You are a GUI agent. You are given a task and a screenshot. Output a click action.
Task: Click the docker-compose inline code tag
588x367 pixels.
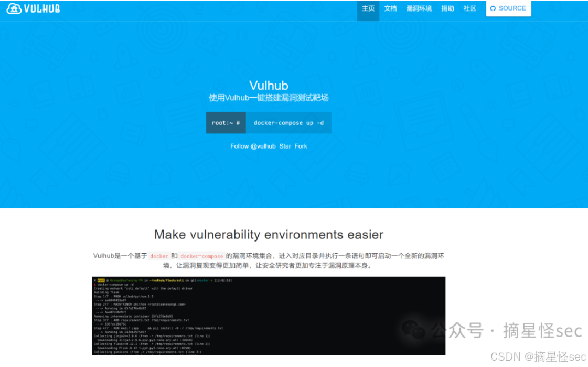[x=202, y=256]
